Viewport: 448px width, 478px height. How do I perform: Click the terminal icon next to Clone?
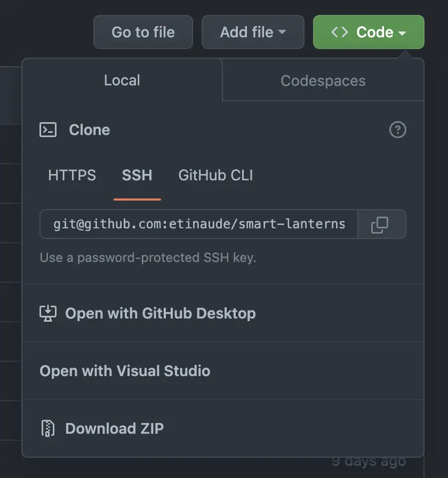48,130
